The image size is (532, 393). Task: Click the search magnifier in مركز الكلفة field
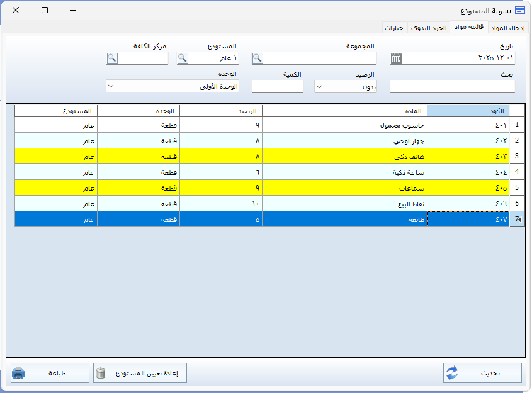[112, 58]
